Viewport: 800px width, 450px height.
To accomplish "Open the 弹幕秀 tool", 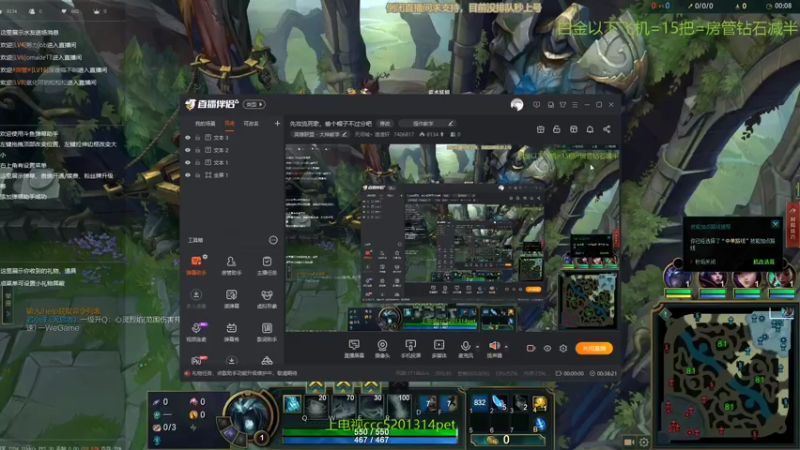I will [x=231, y=332].
